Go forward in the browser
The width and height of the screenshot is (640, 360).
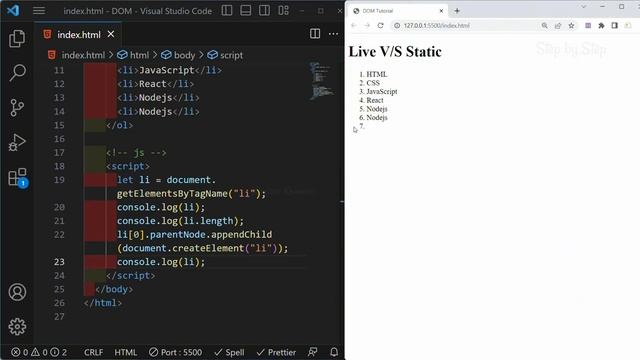[367, 25]
